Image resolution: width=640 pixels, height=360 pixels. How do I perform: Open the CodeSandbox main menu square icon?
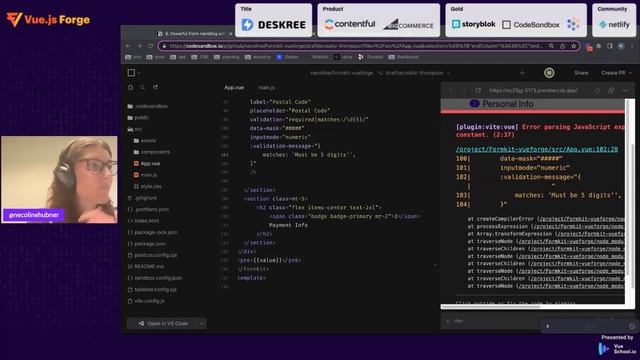[131, 73]
